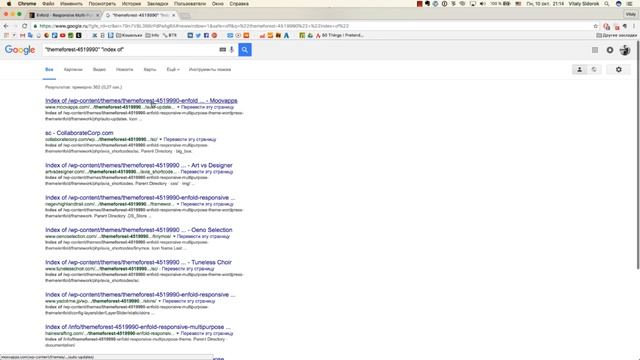Select private results person icon
640x360 pixels.
[579, 69]
